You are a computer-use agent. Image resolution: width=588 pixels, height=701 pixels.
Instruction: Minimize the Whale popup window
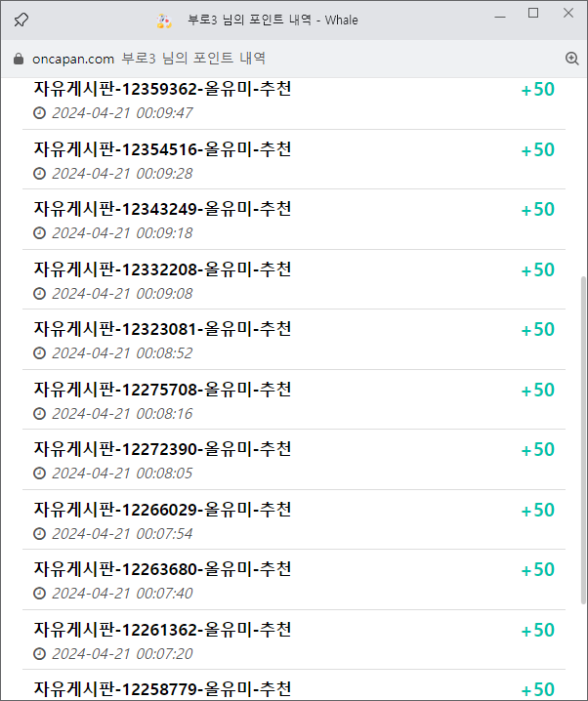(x=498, y=13)
